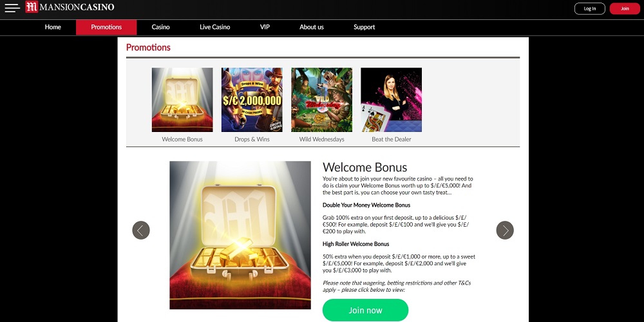The height and width of the screenshot is (322, 644).
Task: Go to Live Casino section
Action: (x=215, y=27)
